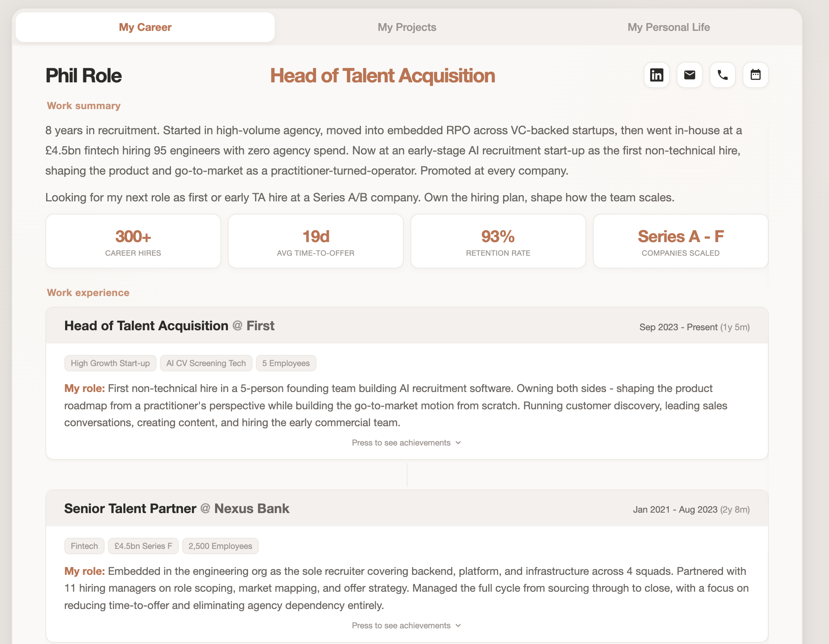Expand achievements for Senior Talent Partner

(406, 625)
